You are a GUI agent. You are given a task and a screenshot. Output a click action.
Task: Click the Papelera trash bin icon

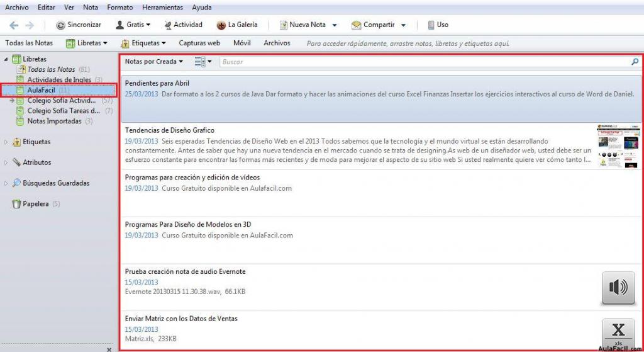(x=16, y=204)
